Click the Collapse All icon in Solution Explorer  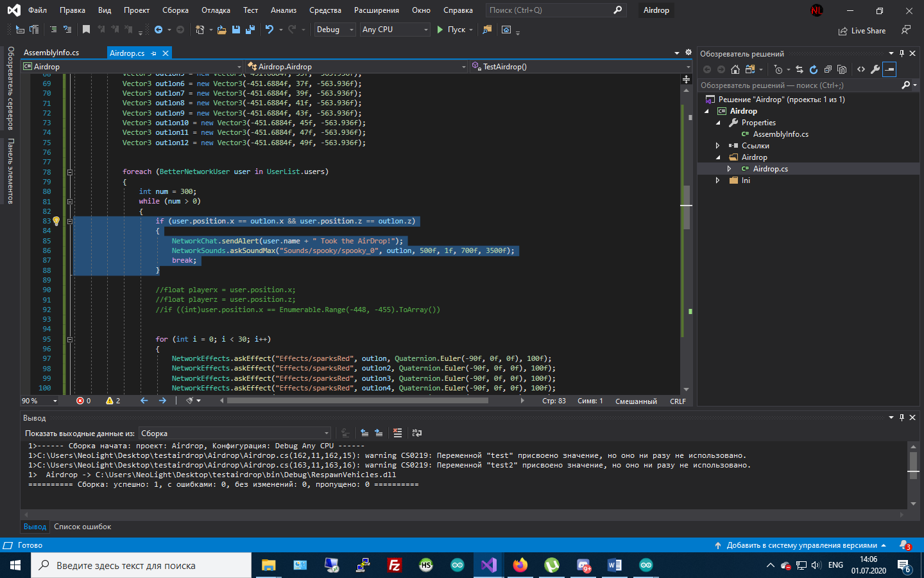pyautogui.click(x=828, y=69)
